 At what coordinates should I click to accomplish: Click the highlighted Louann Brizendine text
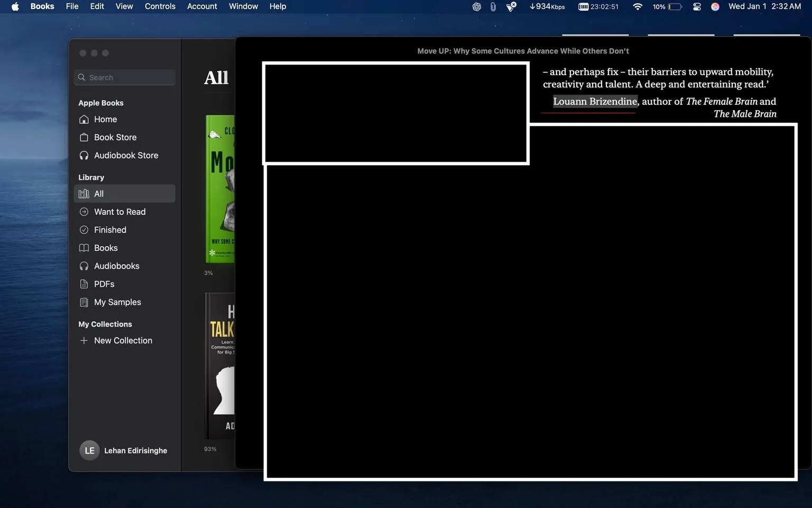[595, 101]
